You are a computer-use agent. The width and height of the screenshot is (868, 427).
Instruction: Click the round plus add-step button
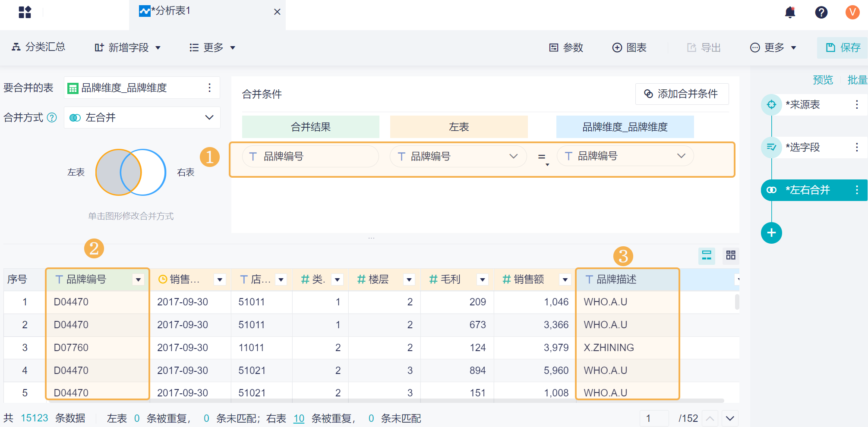771,233
